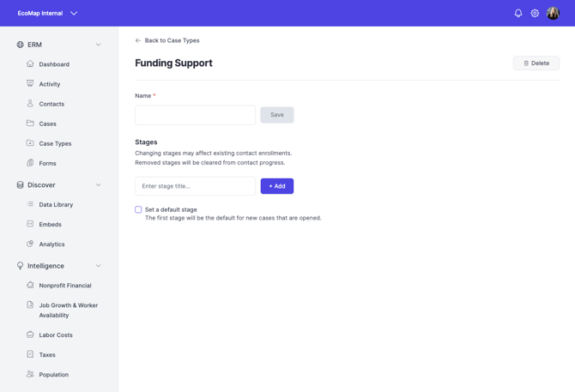The height and width of the screenshot is (392, 575).
Task: Open the Forms menu item
Action: 48,163
